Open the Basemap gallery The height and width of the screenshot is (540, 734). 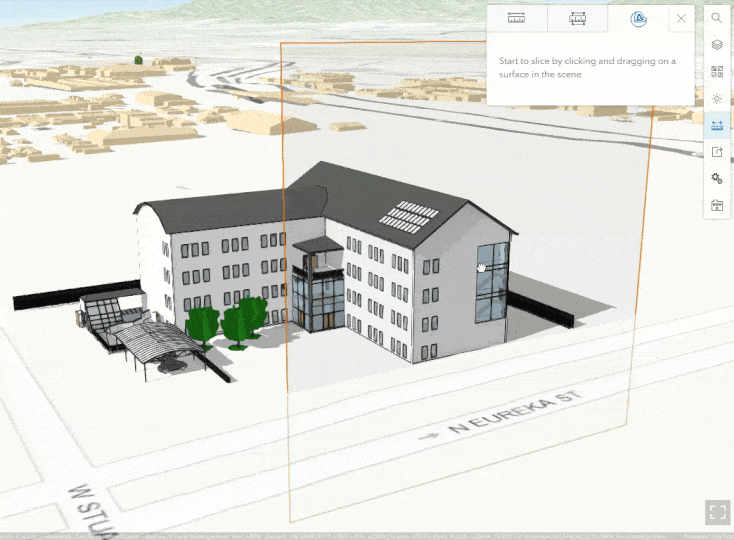pyautogui.click(x=717, y=72)
